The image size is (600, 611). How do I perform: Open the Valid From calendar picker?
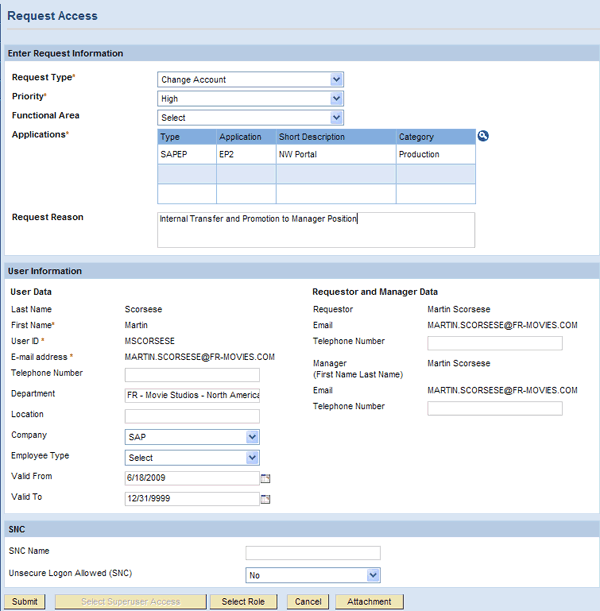coord(266,478)
